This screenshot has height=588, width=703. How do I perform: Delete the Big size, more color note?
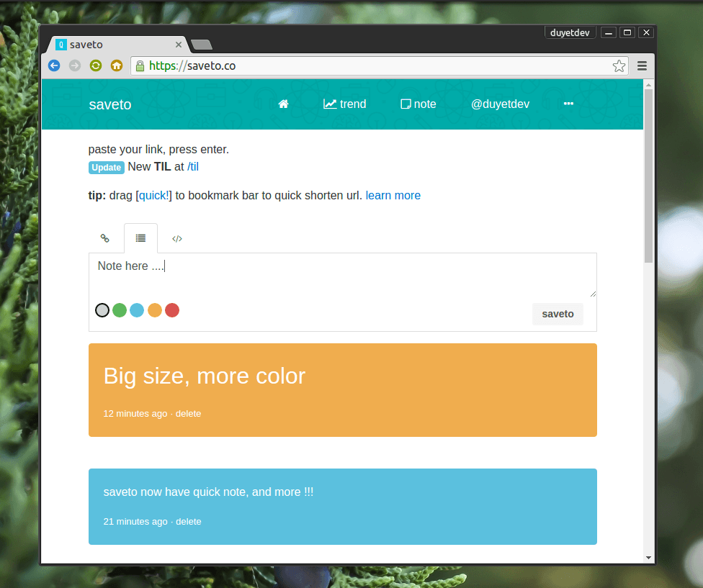(188, 413)
